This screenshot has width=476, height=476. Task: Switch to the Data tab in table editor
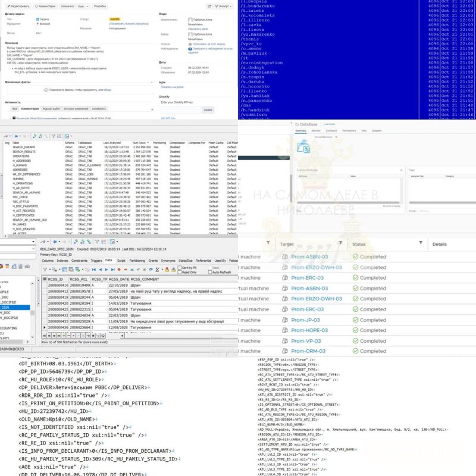[x=108, y=261]
